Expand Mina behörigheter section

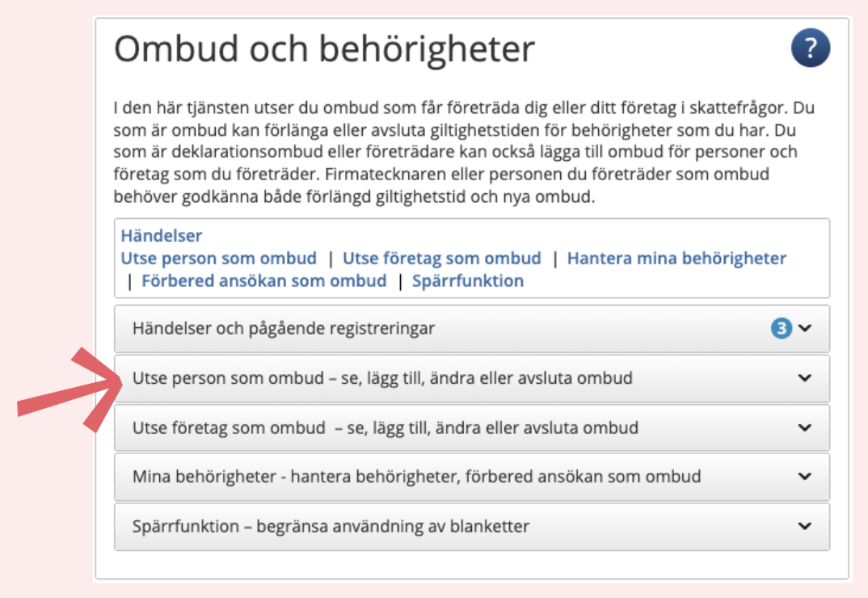click(472, 476)
